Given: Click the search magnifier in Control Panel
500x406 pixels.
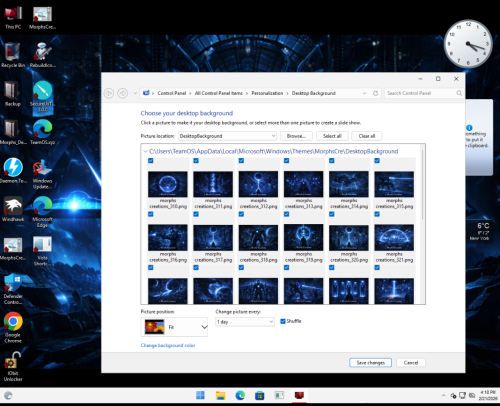Looking at the screenshot, I should click(459, 93).
